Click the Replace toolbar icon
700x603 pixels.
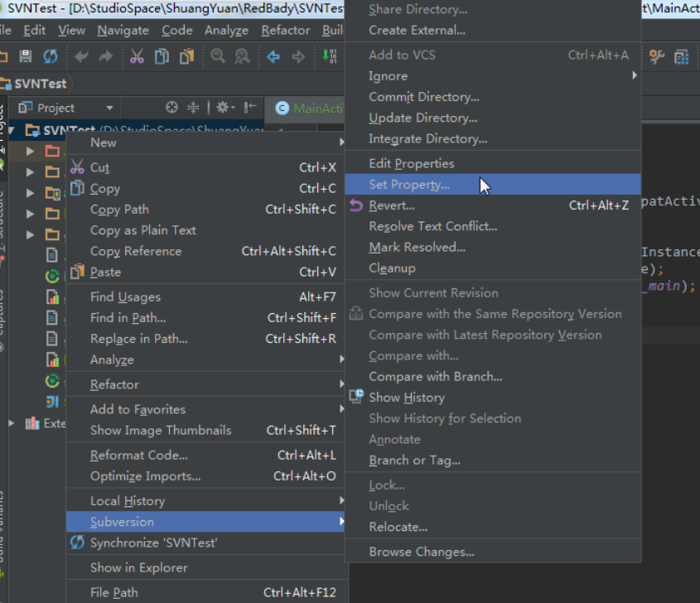tap(243, 56)
